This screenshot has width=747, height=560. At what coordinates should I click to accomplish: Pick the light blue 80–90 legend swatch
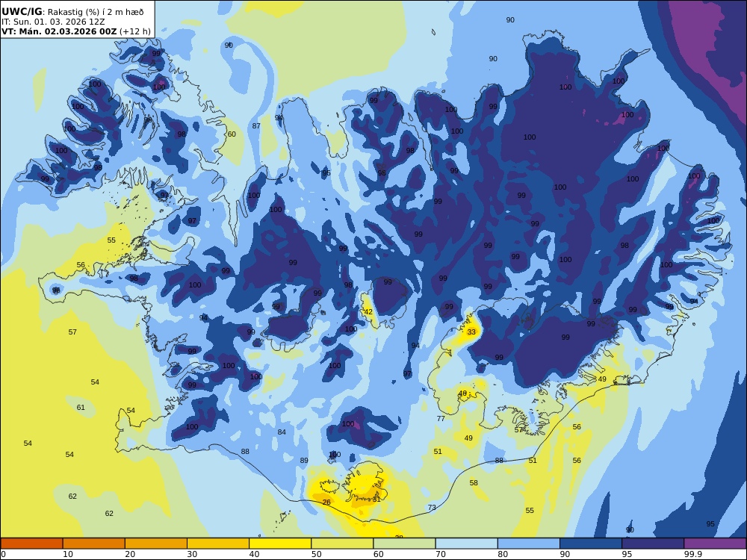click(x=529, y=544)
